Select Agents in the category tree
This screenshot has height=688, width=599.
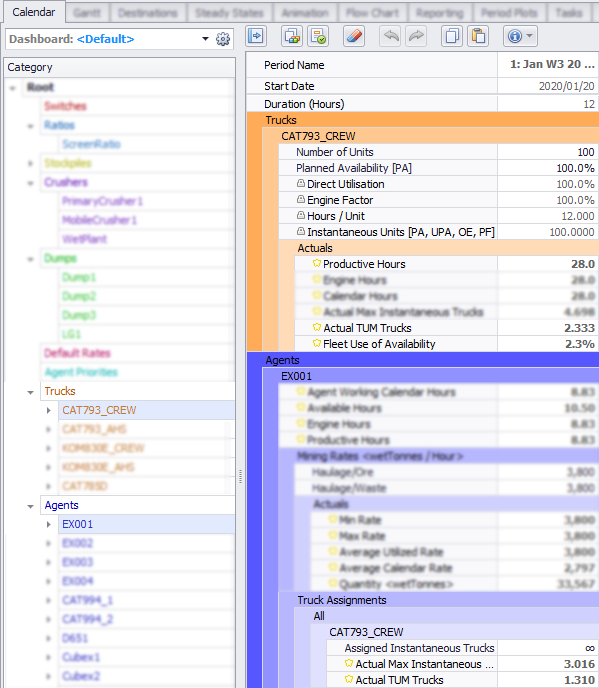61,505
